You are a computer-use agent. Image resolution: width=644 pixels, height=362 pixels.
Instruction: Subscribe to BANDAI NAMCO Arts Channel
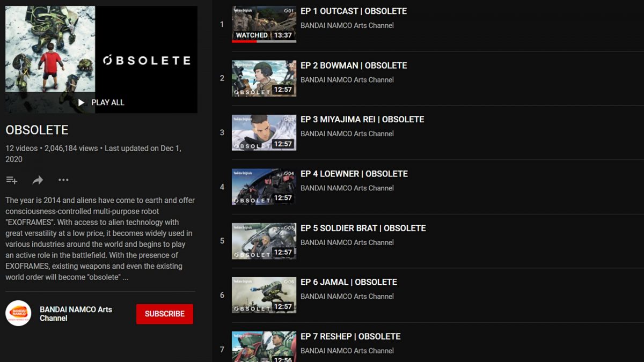pyautogui.click(x=164, y=314)
